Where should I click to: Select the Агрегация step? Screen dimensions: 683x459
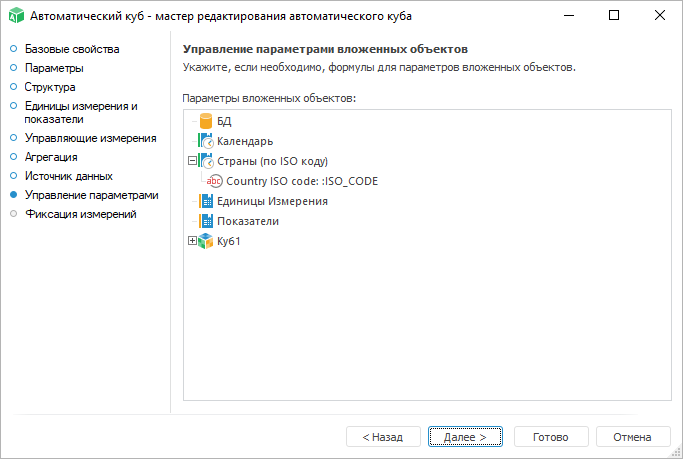click(51, 157)
